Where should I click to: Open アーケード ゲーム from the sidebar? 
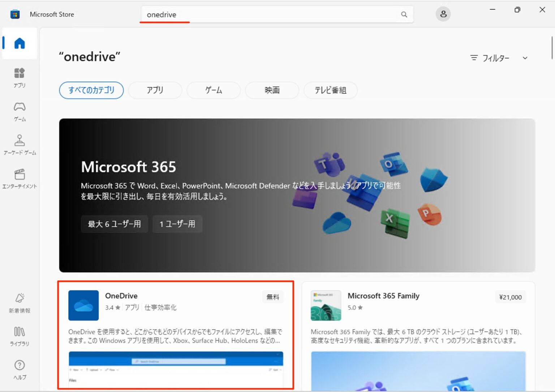(x=19, y=144)
